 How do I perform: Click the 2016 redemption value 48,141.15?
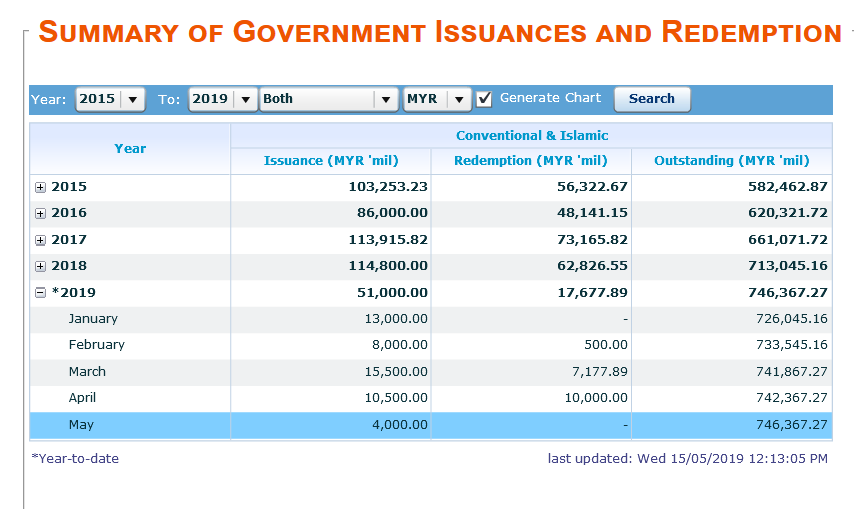click(x=592, y=213)
